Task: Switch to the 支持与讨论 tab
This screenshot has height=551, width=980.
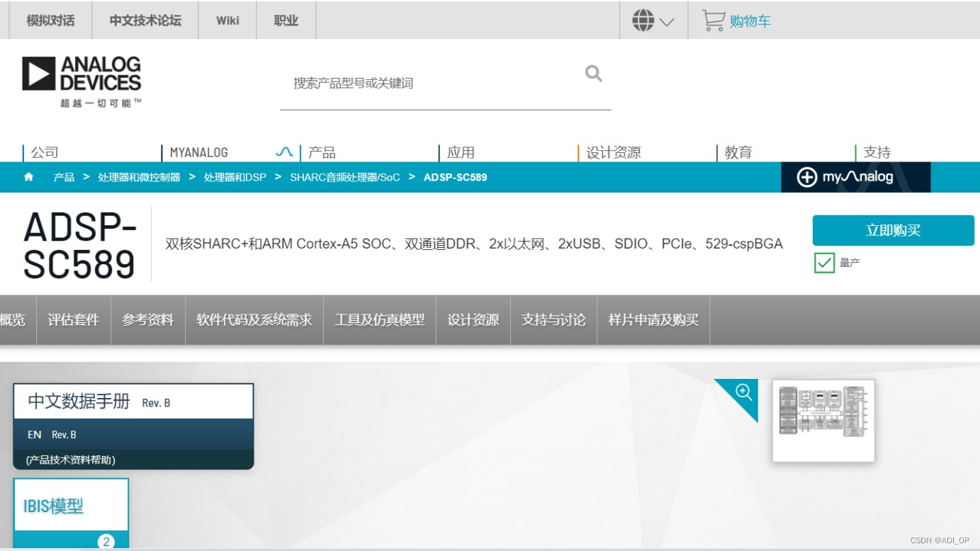Action: pyautogui.click(x=553, y=320)
